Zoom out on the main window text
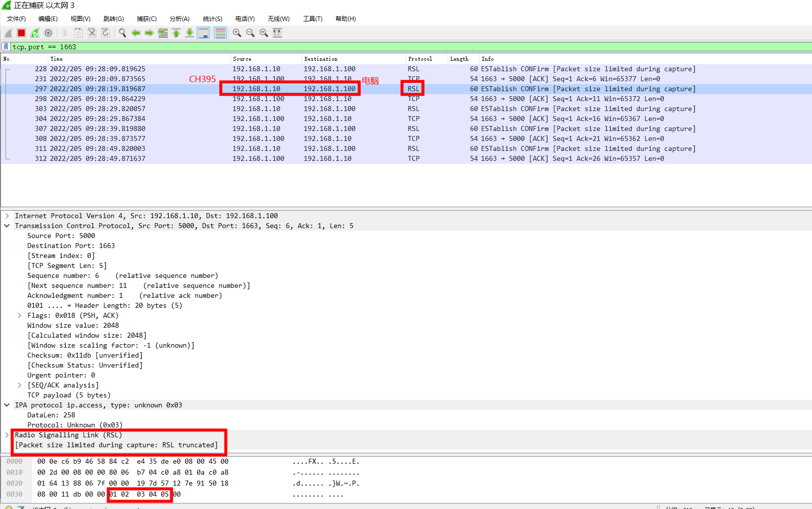The width and height of the screenshot is (812, 509). tap(250, 33)
